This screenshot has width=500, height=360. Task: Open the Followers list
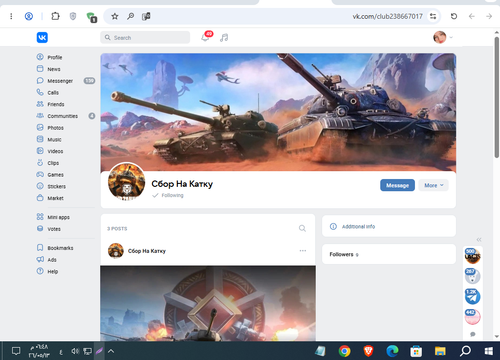[x=389, y=254]
